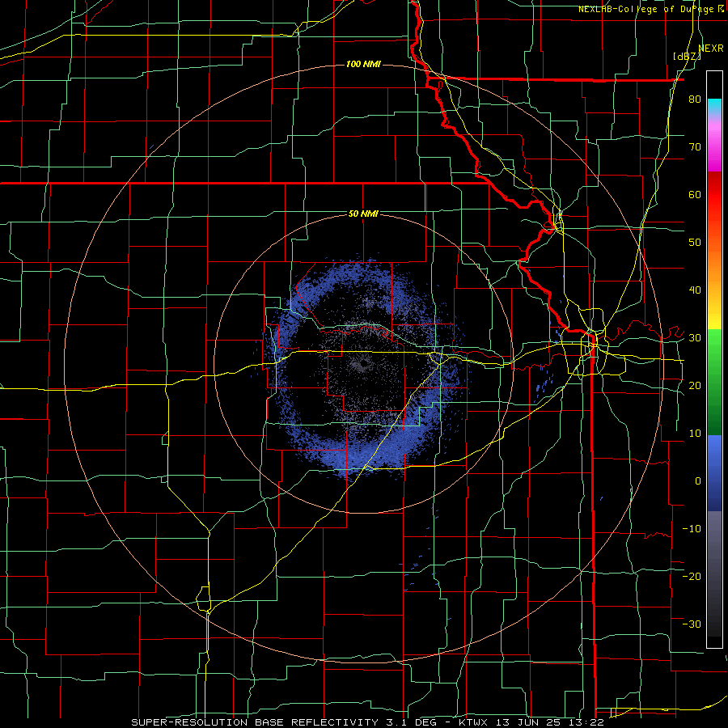
Task: Click the 20 value on the dBZ scale
Action: pyautogui.click(x=695, y=385)
